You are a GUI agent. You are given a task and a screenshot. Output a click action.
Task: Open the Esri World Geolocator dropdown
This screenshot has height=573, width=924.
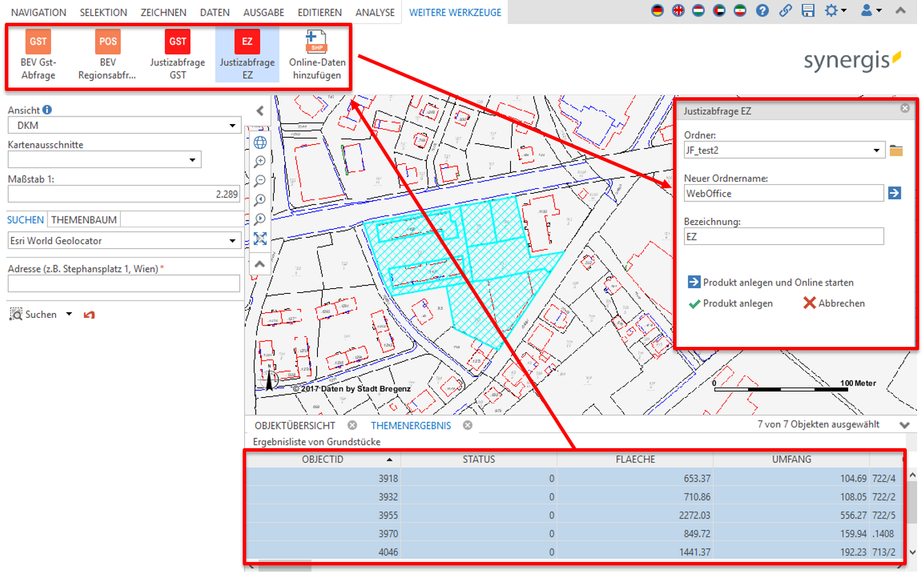pos(124,241)
